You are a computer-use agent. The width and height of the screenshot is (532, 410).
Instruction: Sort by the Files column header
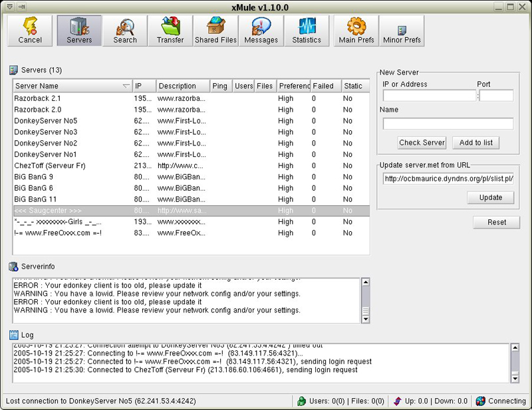pyautogui.click(x=265, y=86)
